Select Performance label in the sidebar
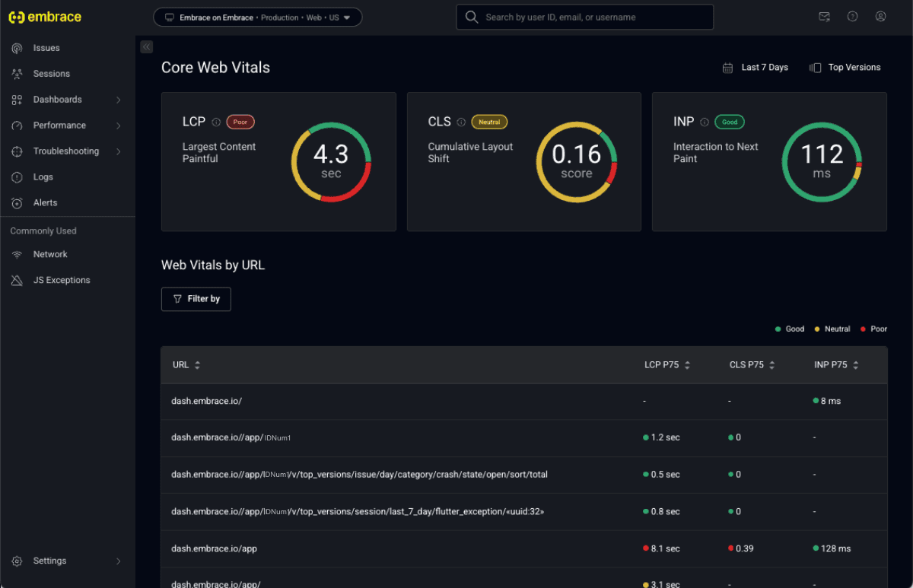This screenshot has width=913, height=588. 59,126
